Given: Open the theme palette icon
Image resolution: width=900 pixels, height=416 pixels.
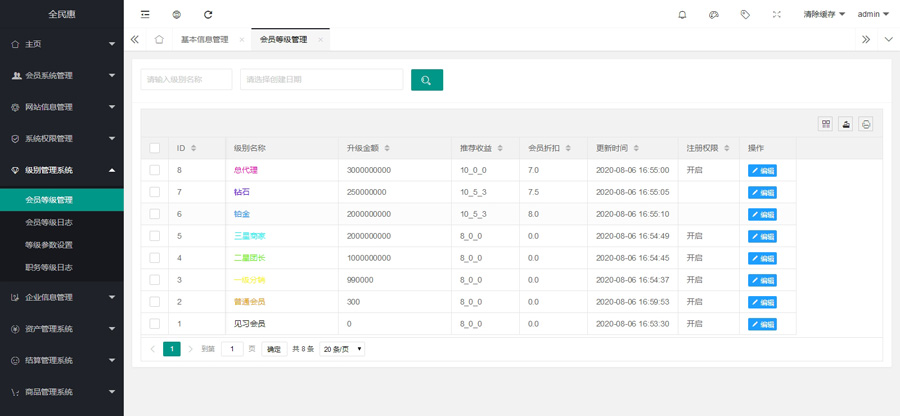Looking at the screenshot, I should coord(714,15).
